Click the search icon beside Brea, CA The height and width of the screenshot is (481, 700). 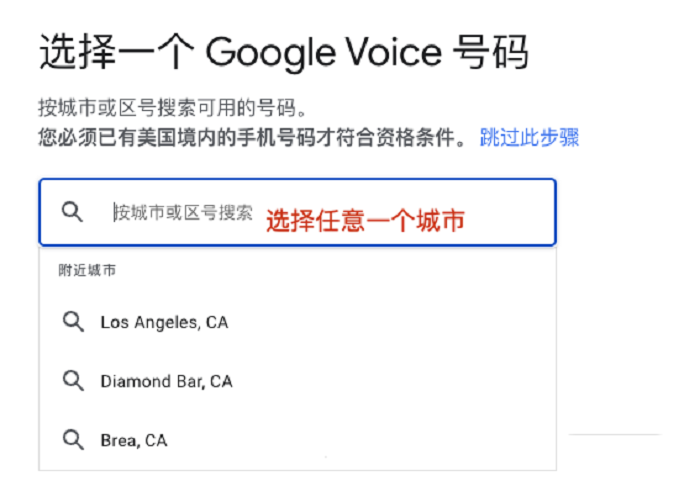point(73,440)
